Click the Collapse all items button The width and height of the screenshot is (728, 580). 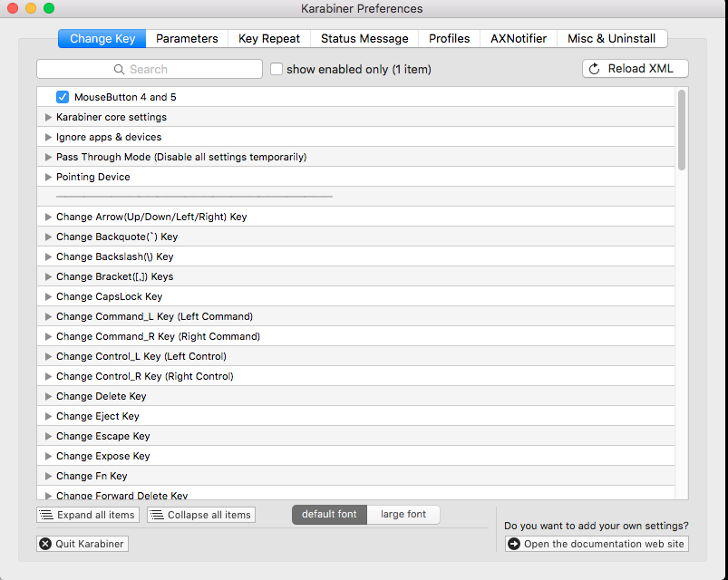click(201, 515)
